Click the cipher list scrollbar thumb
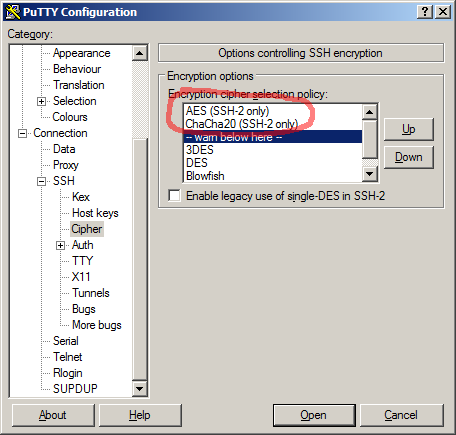This screenshot has width=456, height=435. pyautogui.click(x=369, y=139)
